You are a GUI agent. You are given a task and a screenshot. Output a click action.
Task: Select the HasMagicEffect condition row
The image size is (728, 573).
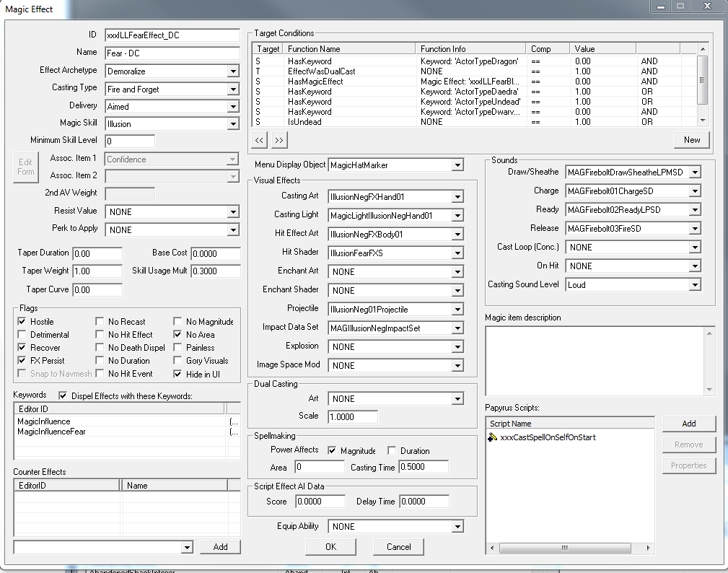(x=473, y=82)
